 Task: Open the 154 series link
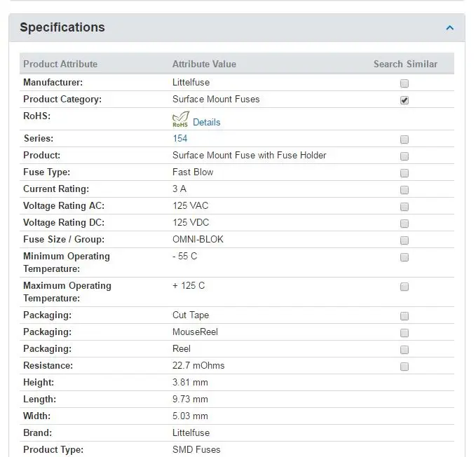[180, 138]
